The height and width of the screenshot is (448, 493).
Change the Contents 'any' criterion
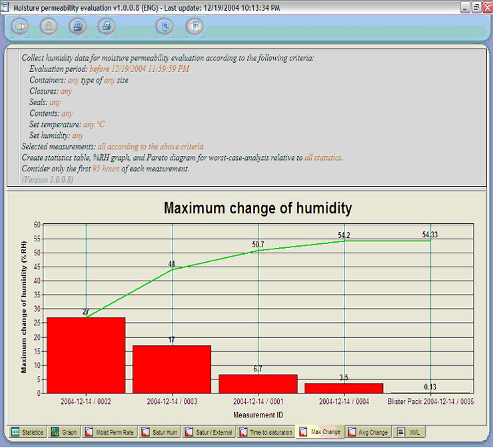pos(67,113)
